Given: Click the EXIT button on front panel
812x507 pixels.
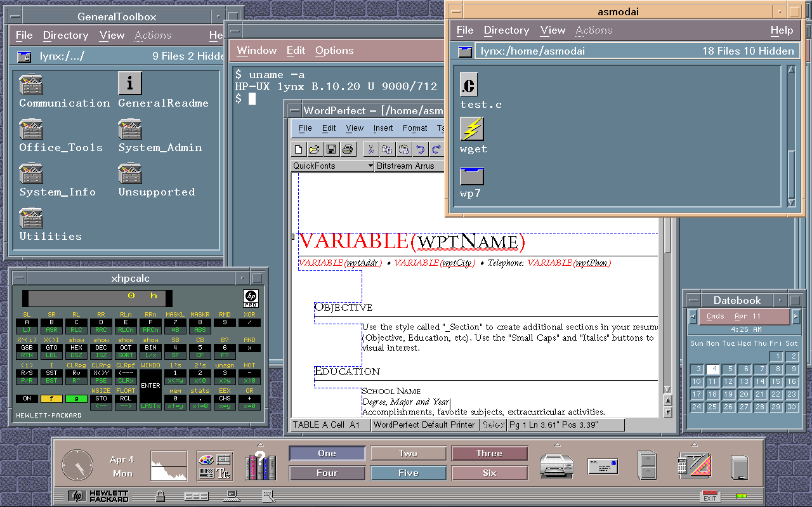Looking at the screenshot, I should coord(710,496).
